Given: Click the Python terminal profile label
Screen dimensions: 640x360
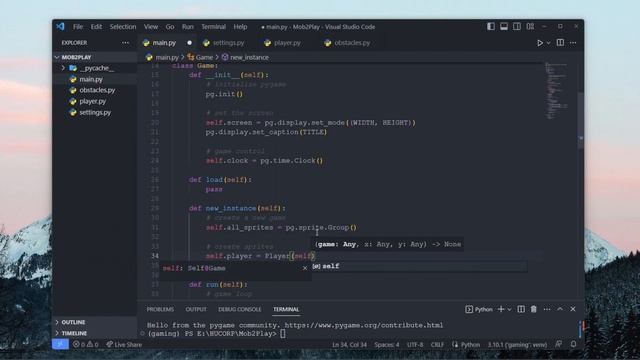Looking at the screenshot, I should pos(479,309).
